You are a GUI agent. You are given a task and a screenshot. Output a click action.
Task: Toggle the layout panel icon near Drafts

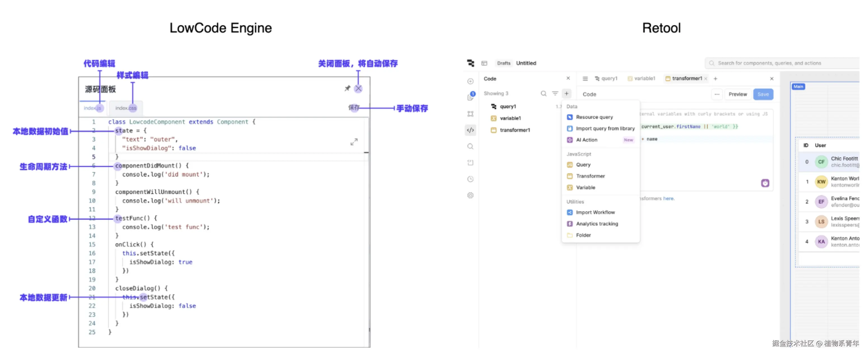(484, 63)
